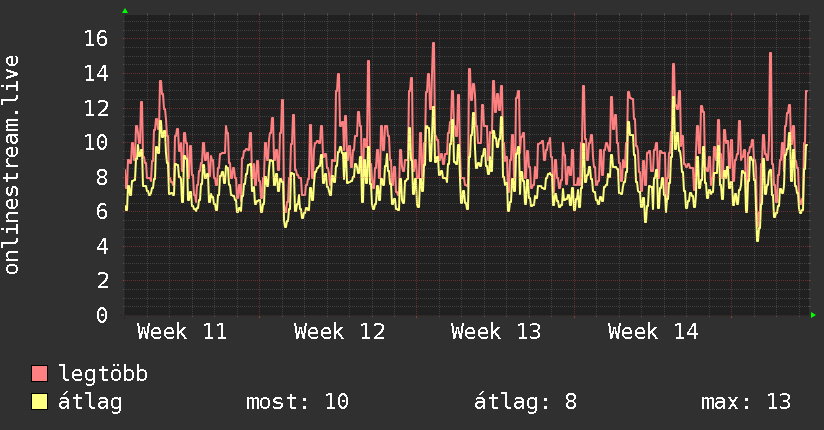Click the 'most: 10' value
This screenshot has width=824, height=430.
(297, 402)
